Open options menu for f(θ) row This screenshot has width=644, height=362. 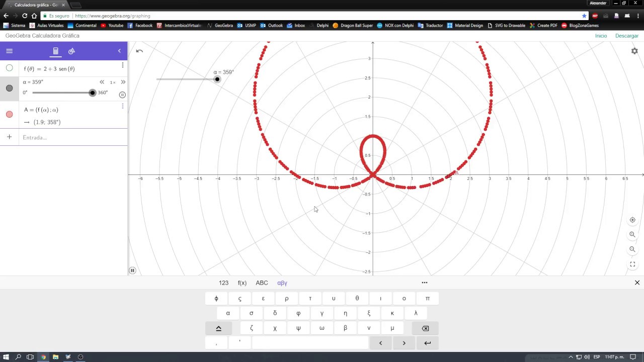pos(122,65)
